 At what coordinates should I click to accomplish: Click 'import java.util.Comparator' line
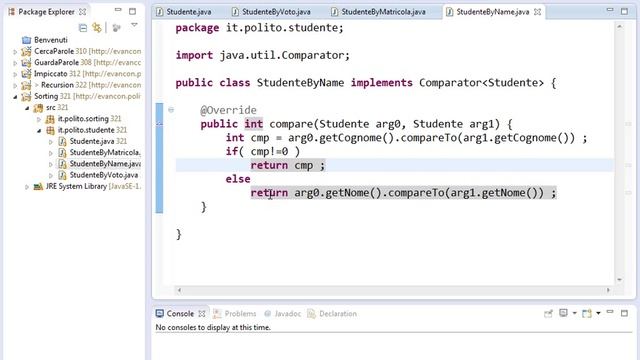click(x=263, y=55)
